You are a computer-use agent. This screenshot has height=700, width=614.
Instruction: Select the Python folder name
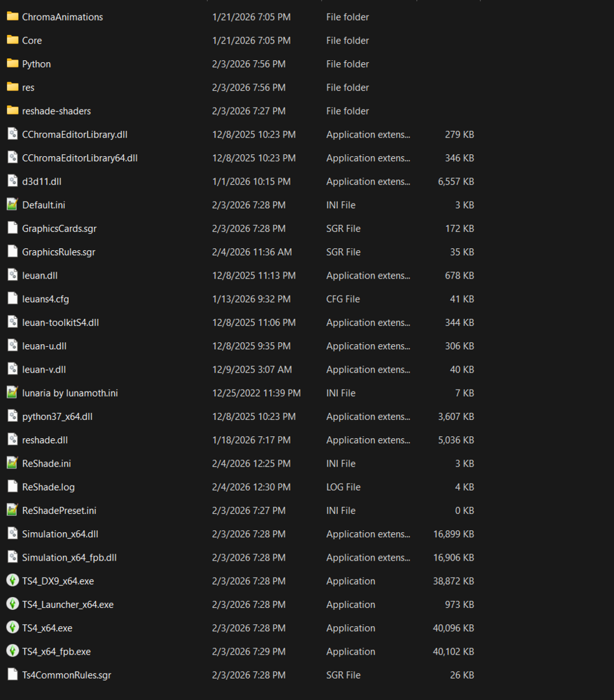pyautogui.click(x=36, y=64)
